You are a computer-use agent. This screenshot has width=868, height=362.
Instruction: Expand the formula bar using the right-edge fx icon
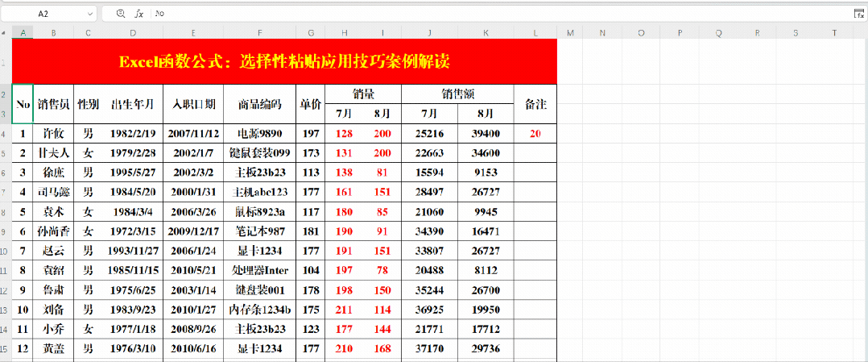click(859, 14)
